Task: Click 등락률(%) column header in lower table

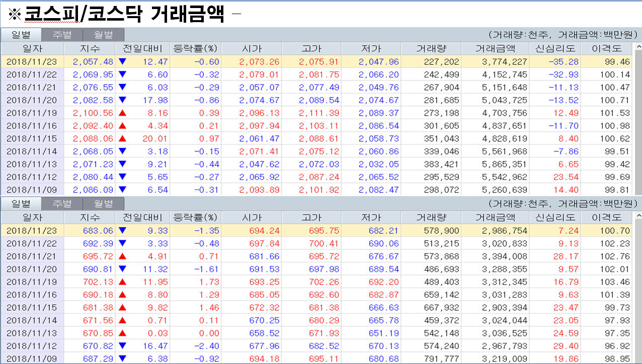Action: 195,217
